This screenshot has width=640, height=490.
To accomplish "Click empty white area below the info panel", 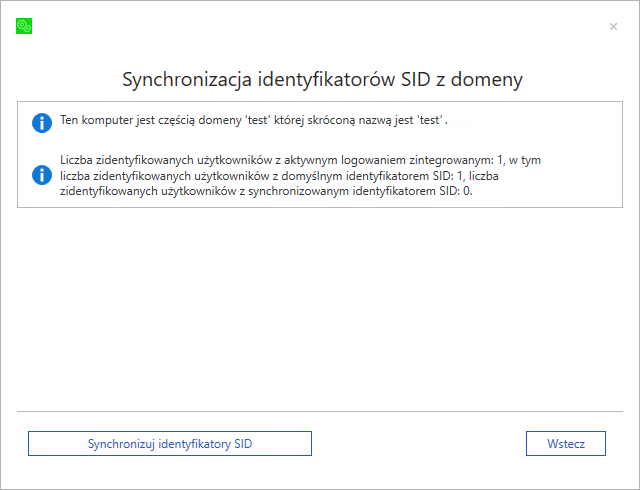I will (x=320, y=300).
